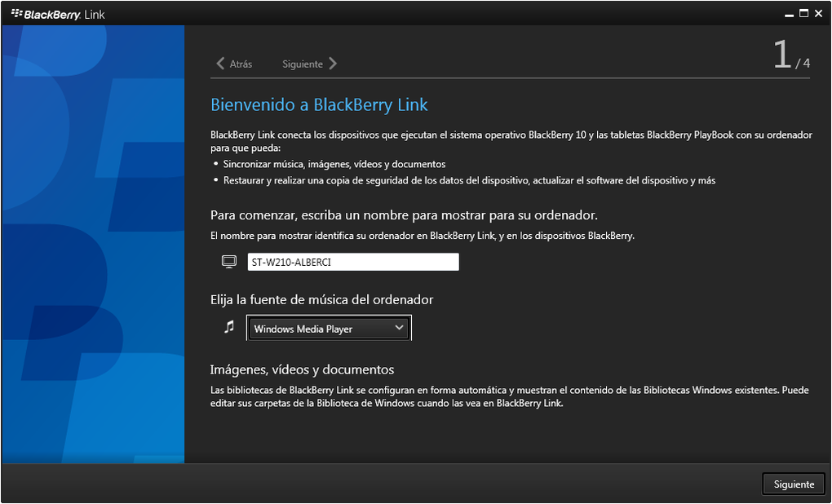Image resolution: width=832 pixels, height=504 pixels.
Task: Open the Windows Media Player music source dropdown
Action: pos(329,329)
